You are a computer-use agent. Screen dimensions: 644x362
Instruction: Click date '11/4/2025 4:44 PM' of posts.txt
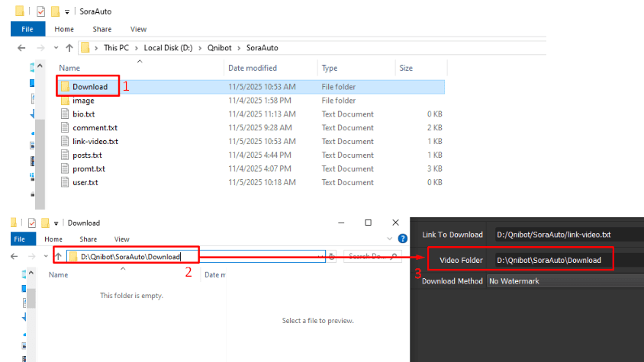[x=259, y=155]
